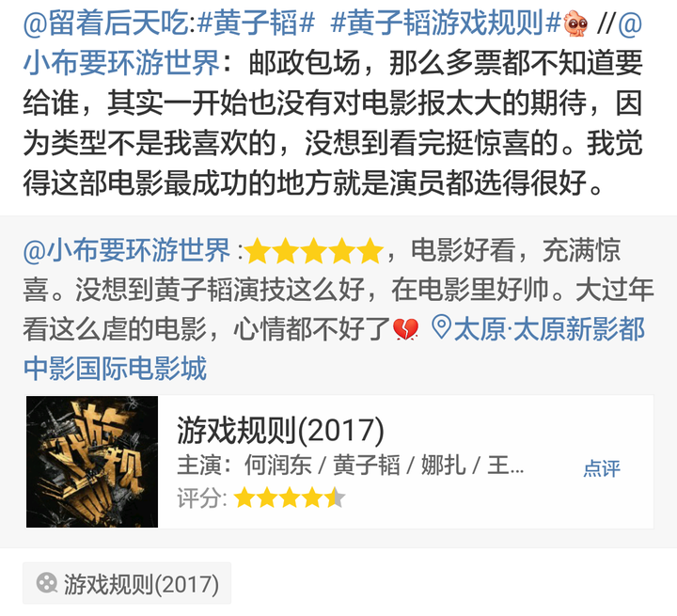Open the @留着后天吃 user mention
This screenshot has width=677, height=616.
coord(105,23)
